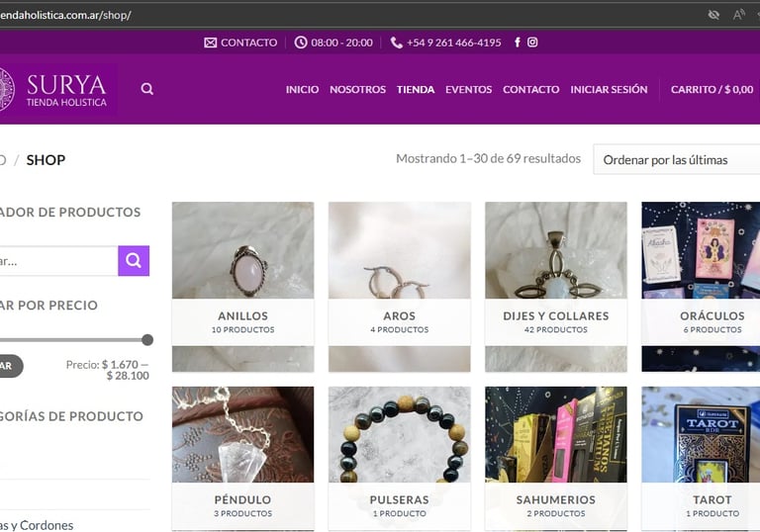The width and height of the screenshot is (760, 532).
Task: Click the Surya Tienda Holistica logo
Action: point(57,89)
